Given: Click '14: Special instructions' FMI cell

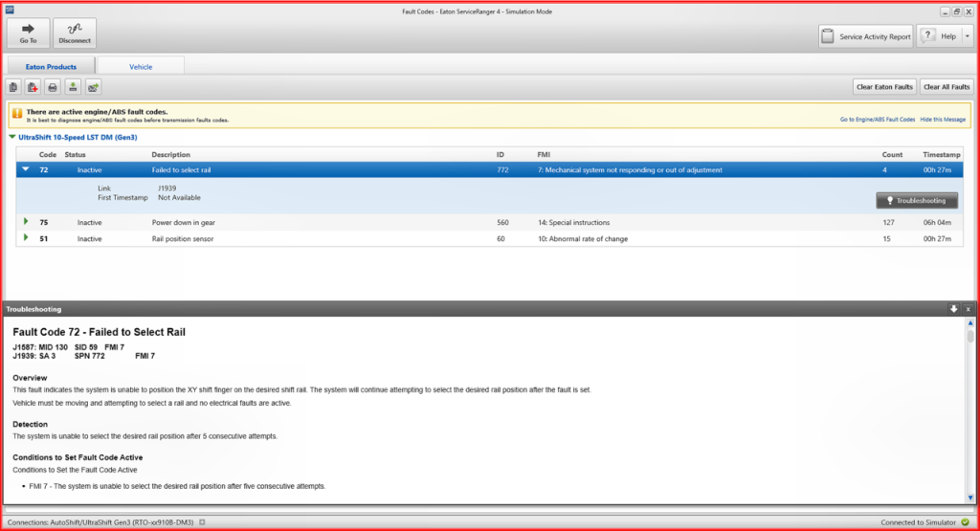Looking at the screenshot, I should [x=574, y=222].
